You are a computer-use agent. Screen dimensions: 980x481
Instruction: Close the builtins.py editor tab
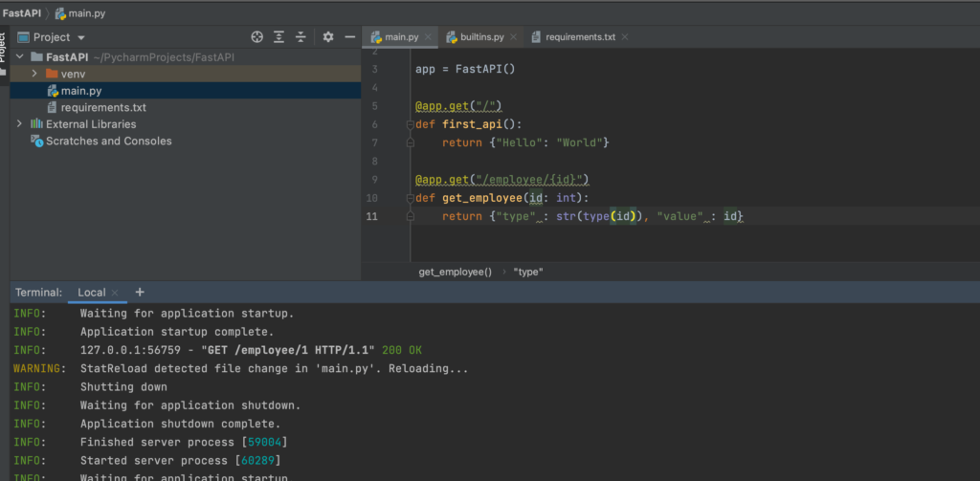click(x=513, y=37)
